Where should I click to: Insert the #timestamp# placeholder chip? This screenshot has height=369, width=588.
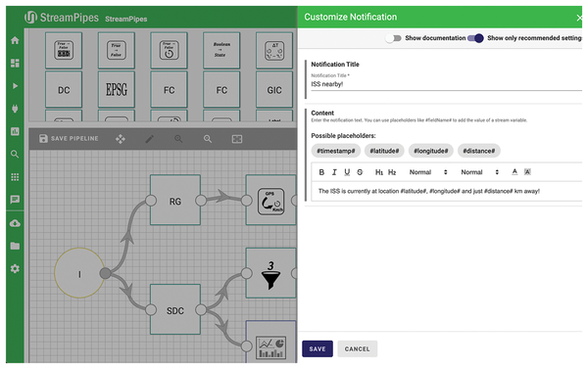coord(335,151)
